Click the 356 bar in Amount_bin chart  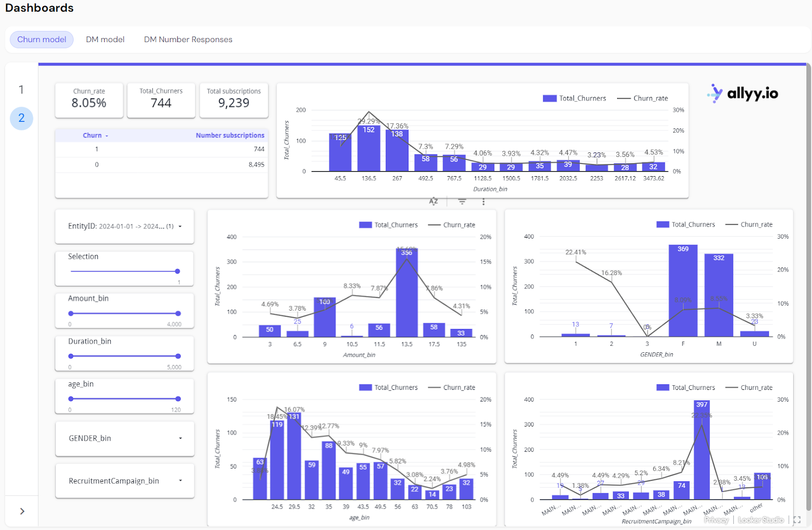click(407, 293)
